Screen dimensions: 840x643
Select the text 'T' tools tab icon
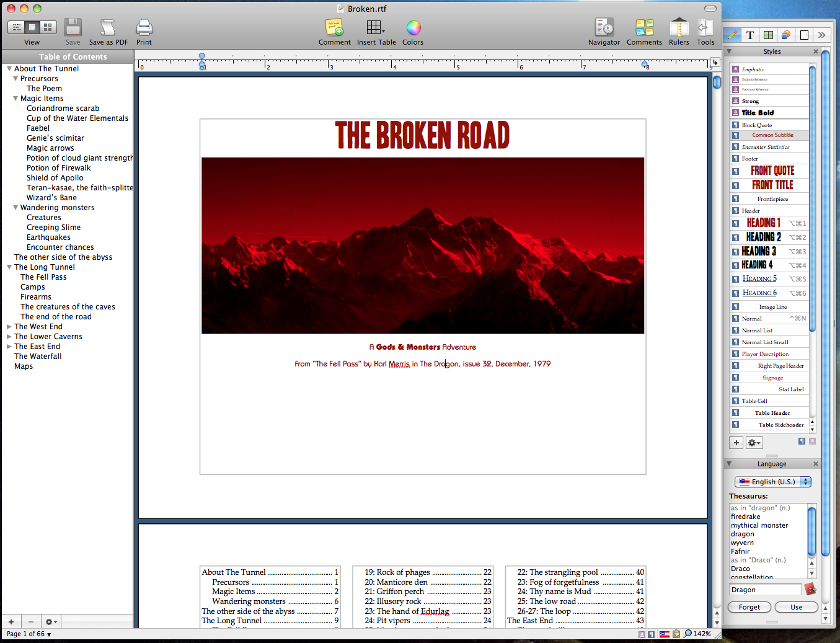(x=750, y=35)
